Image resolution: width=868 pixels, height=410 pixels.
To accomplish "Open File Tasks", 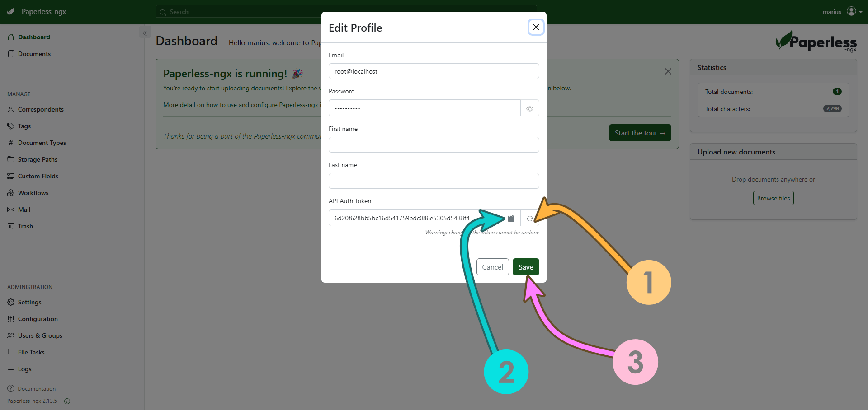I will pos(31,352).
